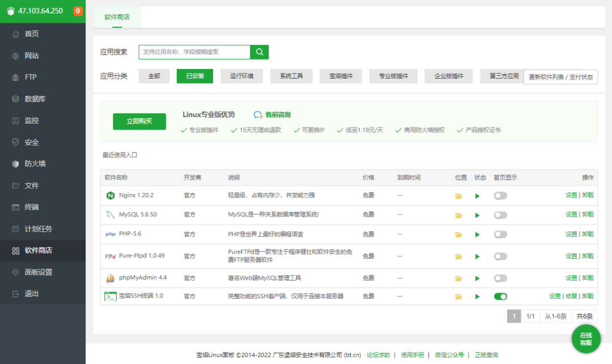Start MySQL via the green play icon
Viewport: 612px width, 364px height.
click(x=477, y=215)
